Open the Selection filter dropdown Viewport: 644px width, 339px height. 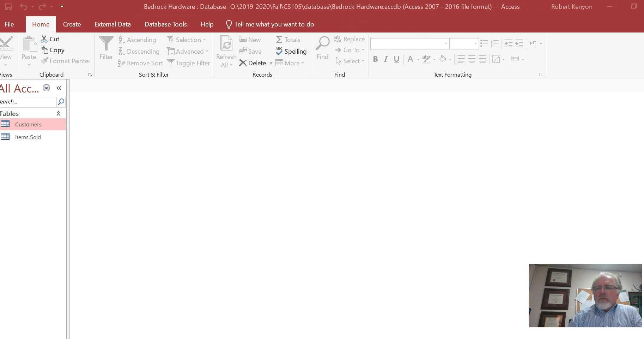click(x=186, y=40)
